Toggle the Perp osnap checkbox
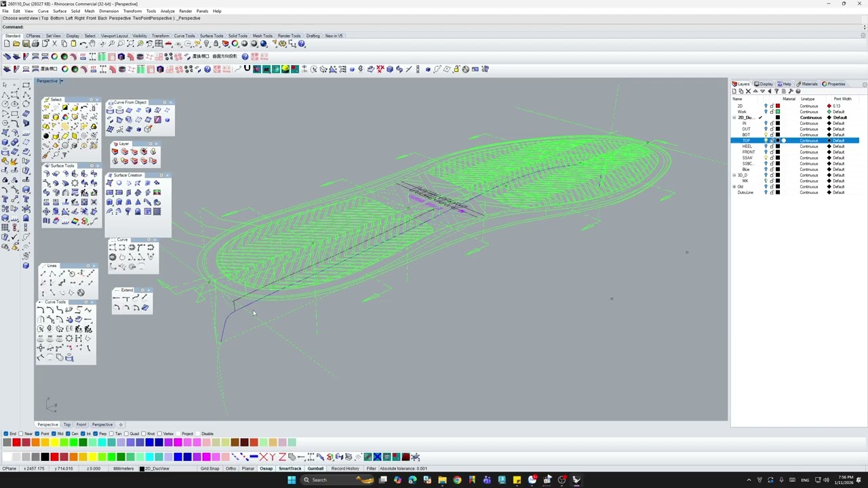Viewport: 868px width, 488px height. click(x=96, y=434)
